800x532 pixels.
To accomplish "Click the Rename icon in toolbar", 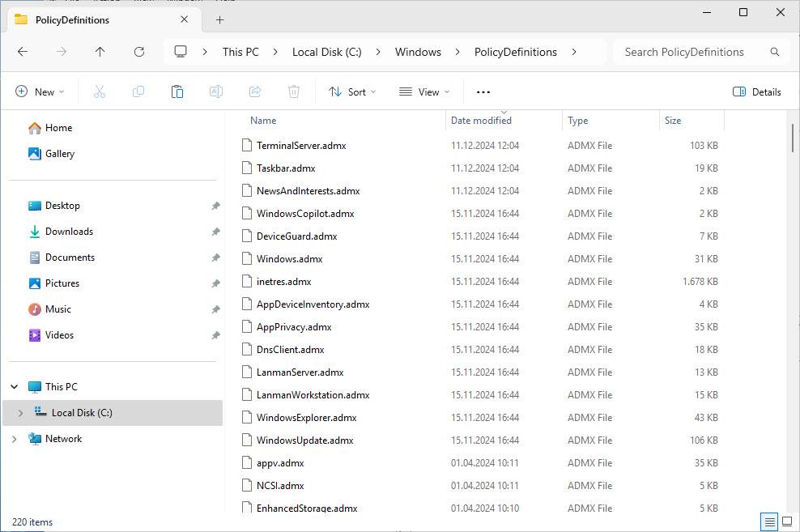I will pyautogui.click(x=216, y=92).
